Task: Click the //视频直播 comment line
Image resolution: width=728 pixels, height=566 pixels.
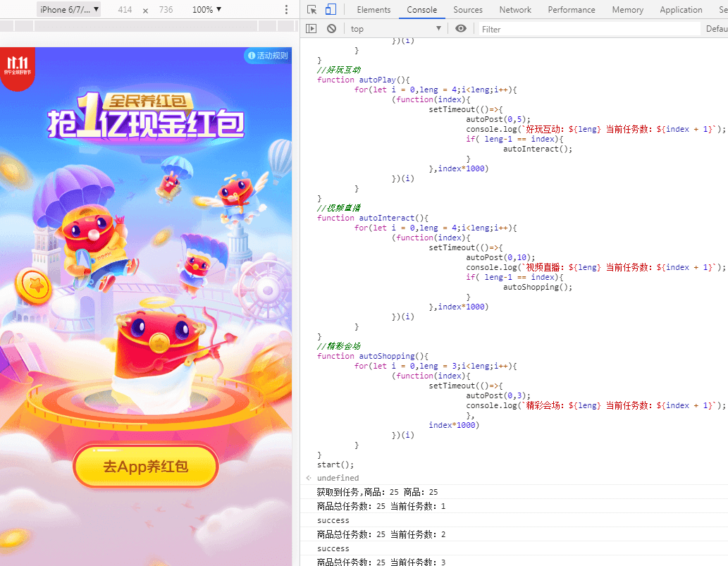Action: click(338, 208)
